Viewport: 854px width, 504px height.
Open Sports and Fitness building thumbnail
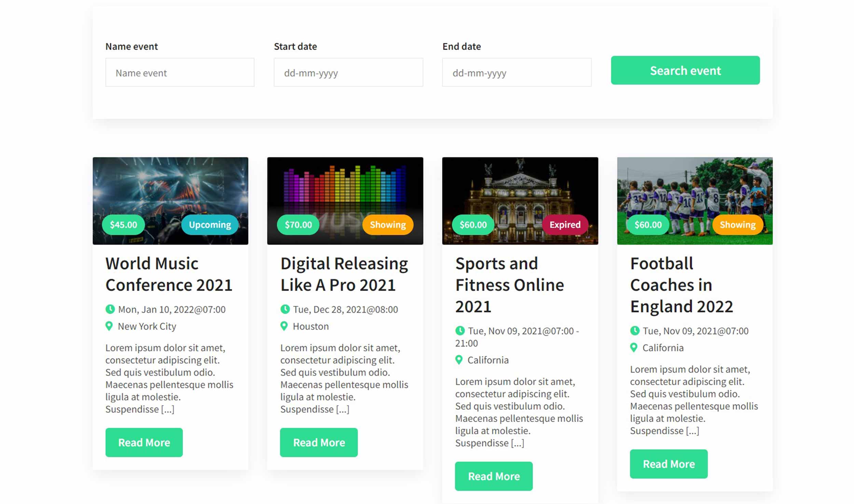(x=520, y=201)
